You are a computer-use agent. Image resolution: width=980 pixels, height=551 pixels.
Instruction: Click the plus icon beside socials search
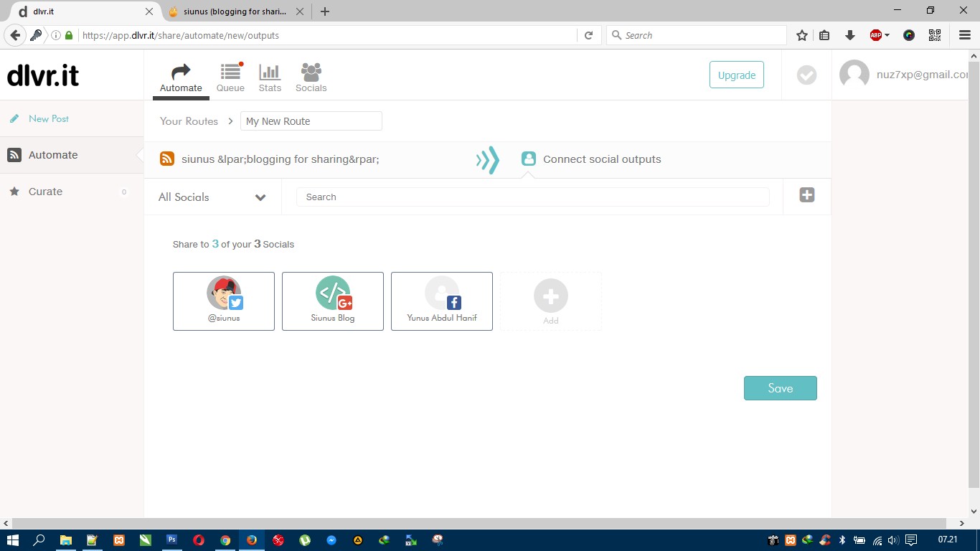tap(807, 194)
